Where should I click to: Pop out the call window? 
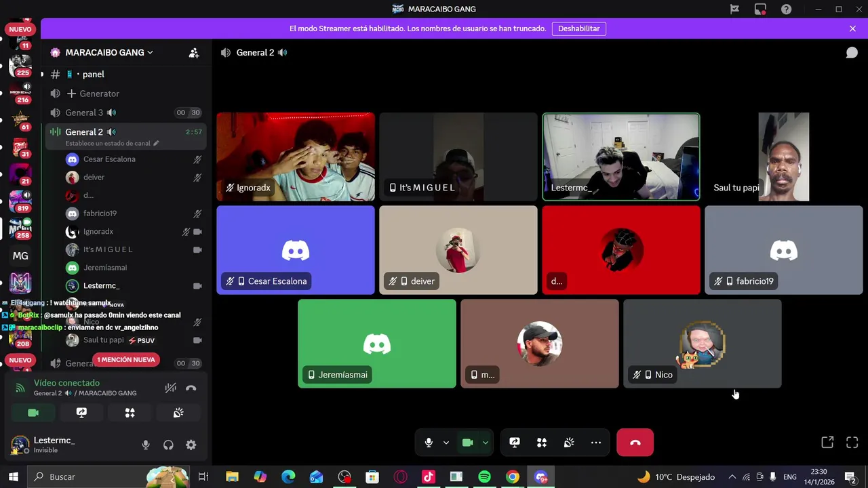tap(827, 443)
